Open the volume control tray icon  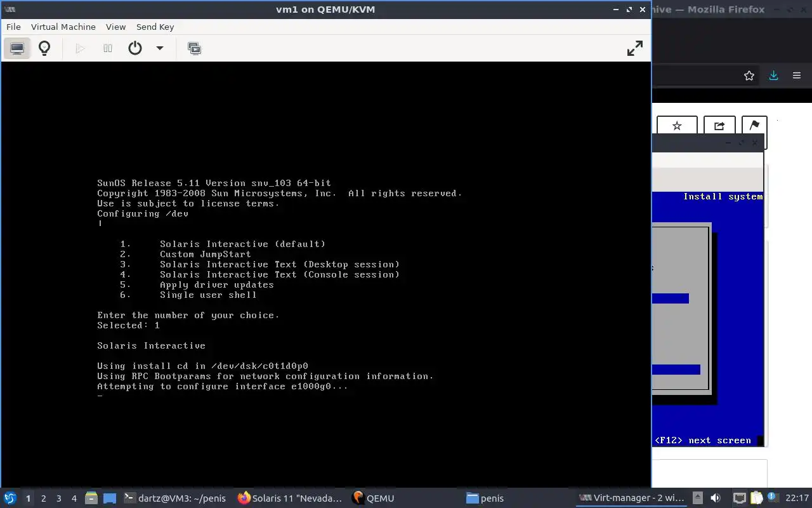pos(716,498)
